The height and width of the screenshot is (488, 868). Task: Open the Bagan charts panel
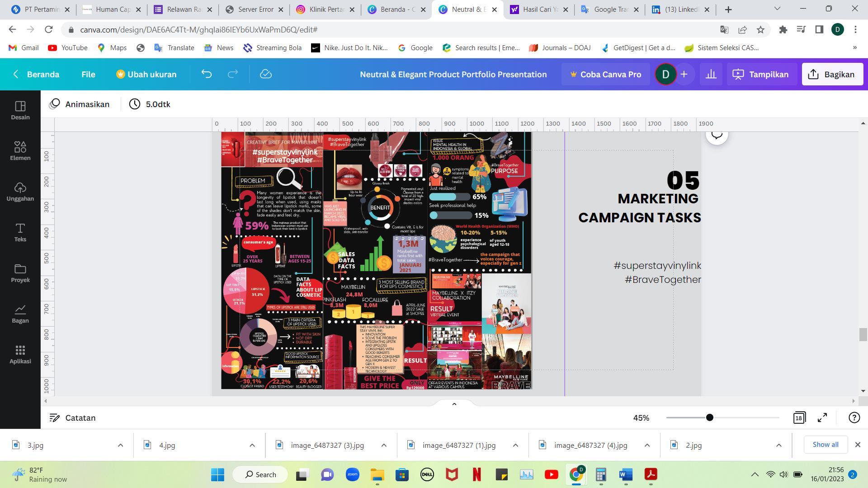(x=20, y=314)
